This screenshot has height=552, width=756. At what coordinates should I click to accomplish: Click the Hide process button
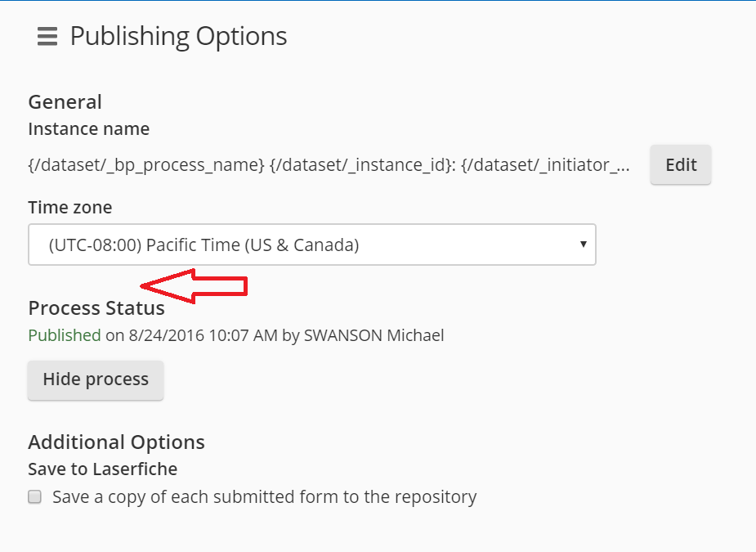(96, 379)
